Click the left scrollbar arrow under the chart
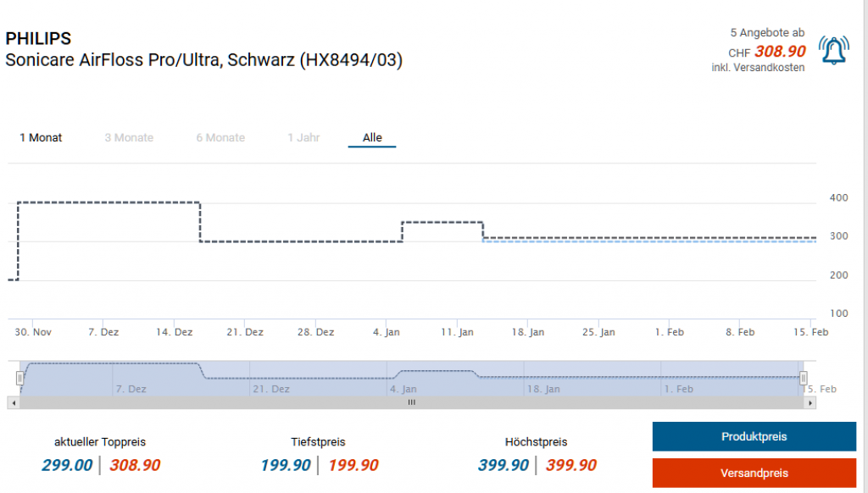868x493 pixels. pos(12,402)
